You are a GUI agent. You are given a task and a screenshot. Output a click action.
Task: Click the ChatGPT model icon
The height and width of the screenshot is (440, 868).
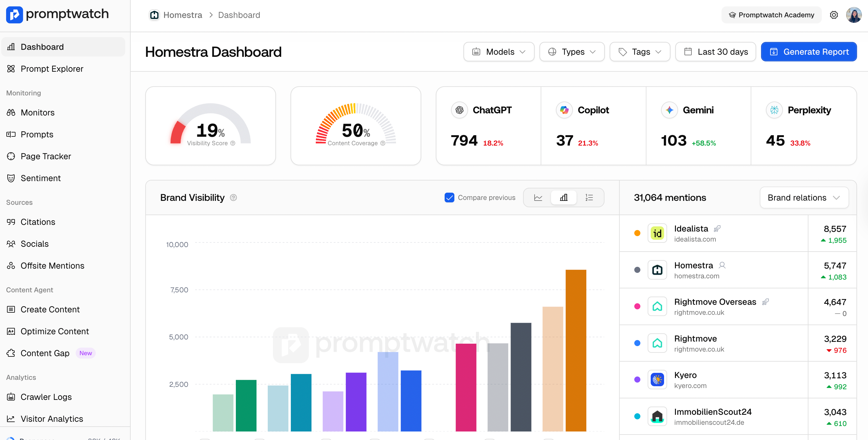coord(459,110)
